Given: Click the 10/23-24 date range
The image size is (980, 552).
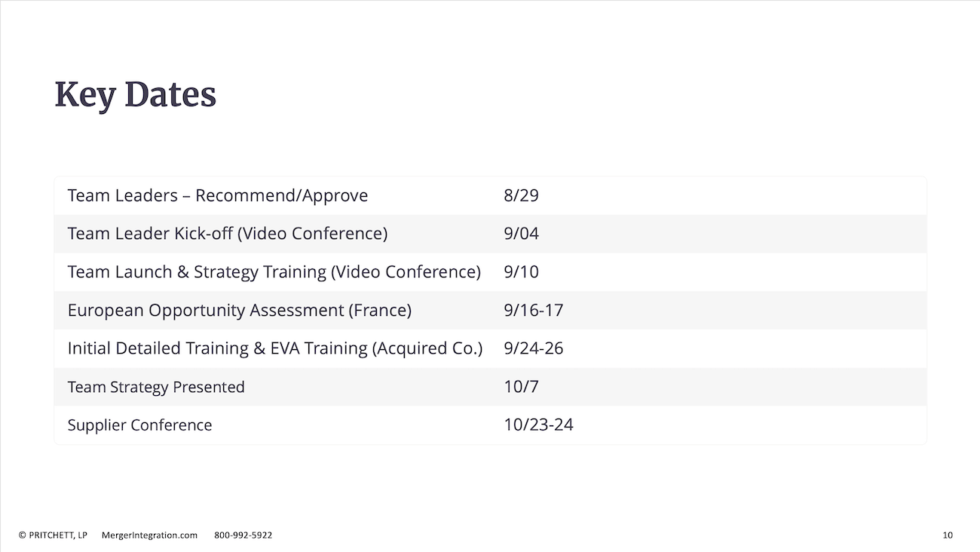Looking at the screenshot, I should (538, 425).
